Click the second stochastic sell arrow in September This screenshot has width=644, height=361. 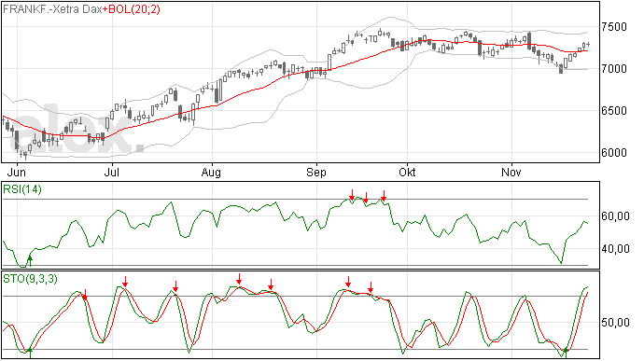[371, 287]
